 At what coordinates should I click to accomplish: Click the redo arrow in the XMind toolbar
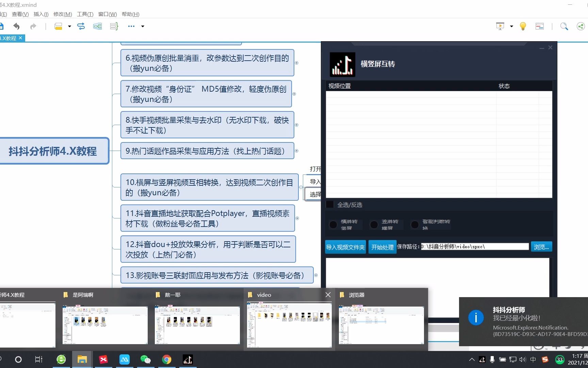[33, 26]
